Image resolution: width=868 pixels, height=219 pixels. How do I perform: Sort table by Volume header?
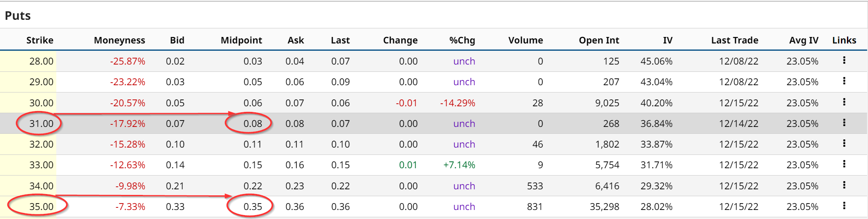tap(525, 40)
